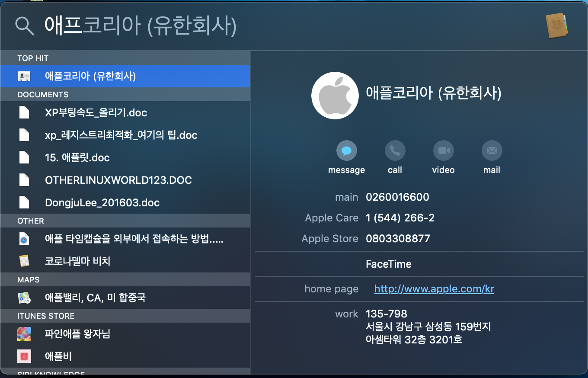
Task: Click the Safari icon beside 애플 타임캡슐 result
Action: pos(24,239)
